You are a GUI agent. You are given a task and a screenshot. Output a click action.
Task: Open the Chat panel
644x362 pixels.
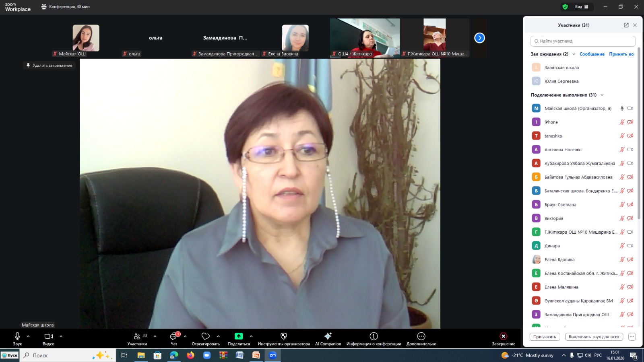point(173,336)
